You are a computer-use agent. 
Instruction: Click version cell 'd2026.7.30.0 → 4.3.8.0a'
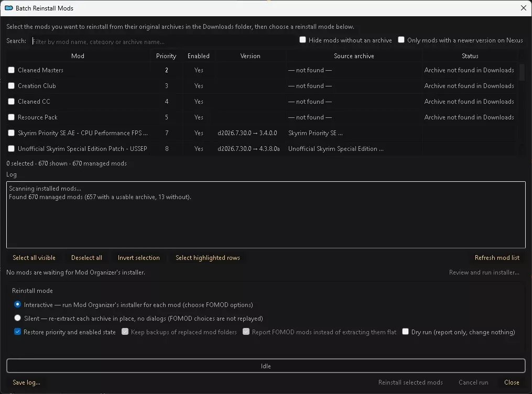coord(248,148)
